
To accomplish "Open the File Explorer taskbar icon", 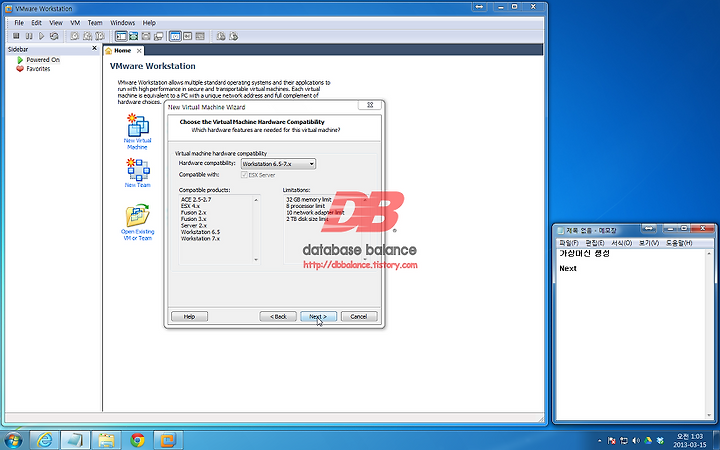I will (106, 440).
